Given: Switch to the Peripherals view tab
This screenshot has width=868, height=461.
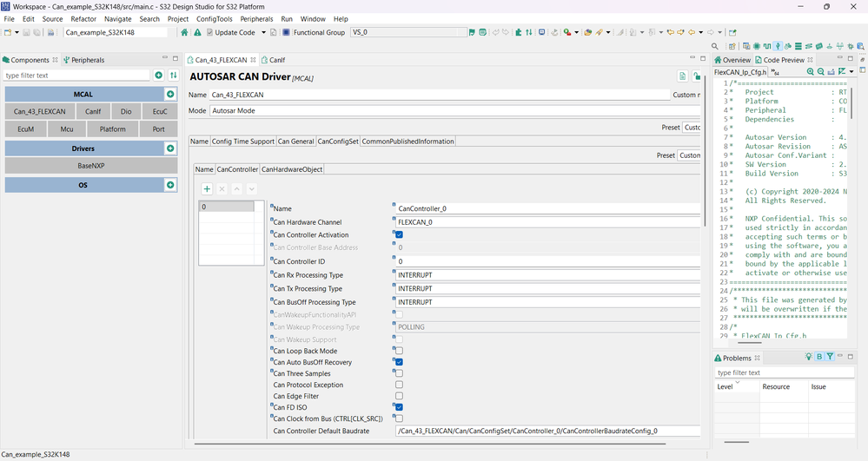Looking at the screenshot, I should pyautogui.click(x=83, y=60).
